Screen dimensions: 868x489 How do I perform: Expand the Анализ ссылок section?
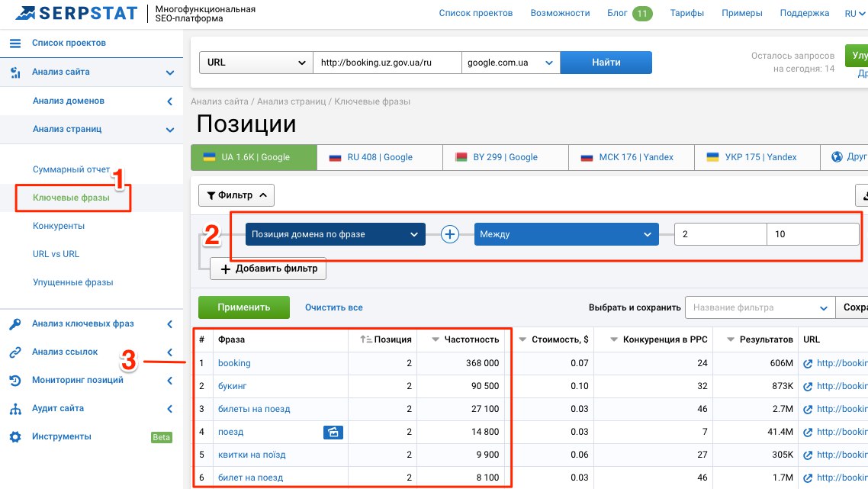(x=170, y=352)
